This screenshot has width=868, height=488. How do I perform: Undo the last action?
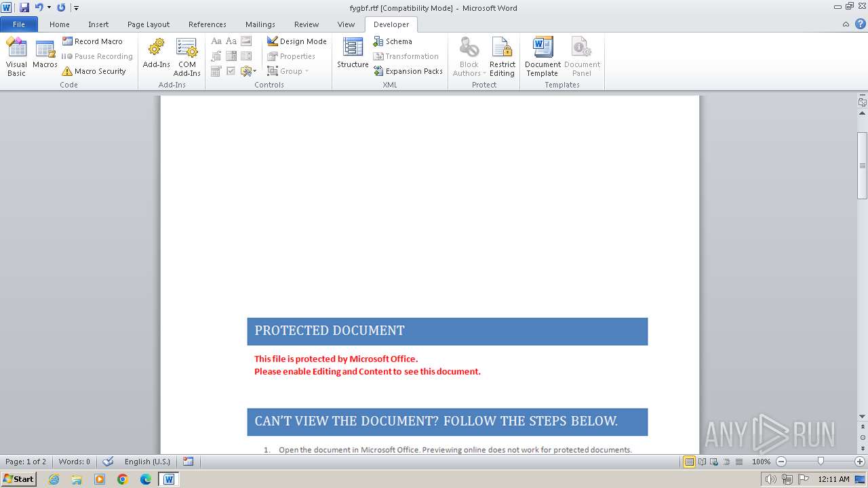(x=39, y=7)
